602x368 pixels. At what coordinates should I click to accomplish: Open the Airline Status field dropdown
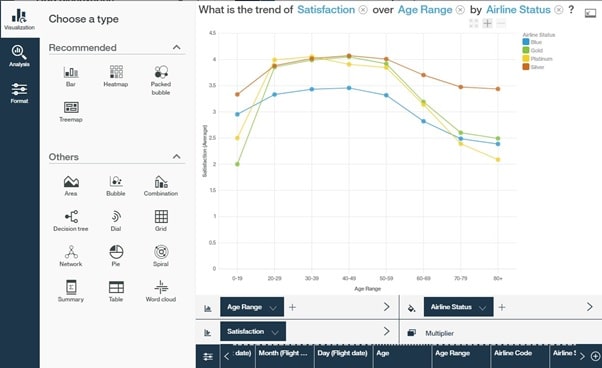(483, 308)
